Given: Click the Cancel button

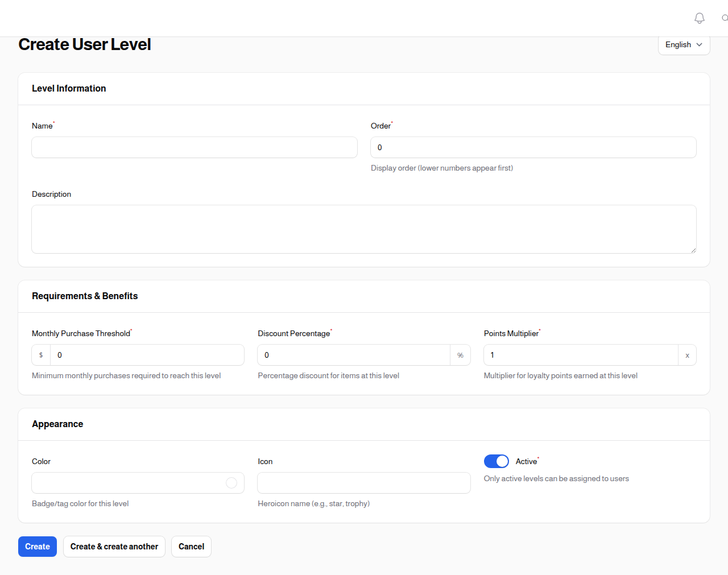Looking at the screenshot, I should (191, 546).
